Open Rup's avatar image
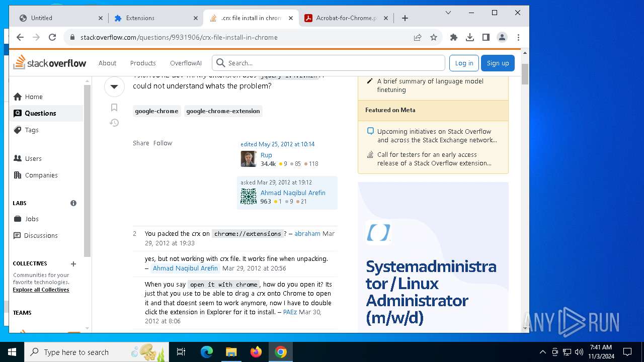 pyautogui.click(x=249, y=159)
